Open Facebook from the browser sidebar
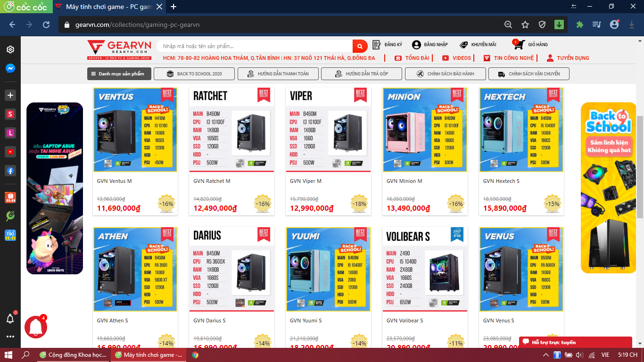This screenshot has width=644, height=362. tap(10, 171)
